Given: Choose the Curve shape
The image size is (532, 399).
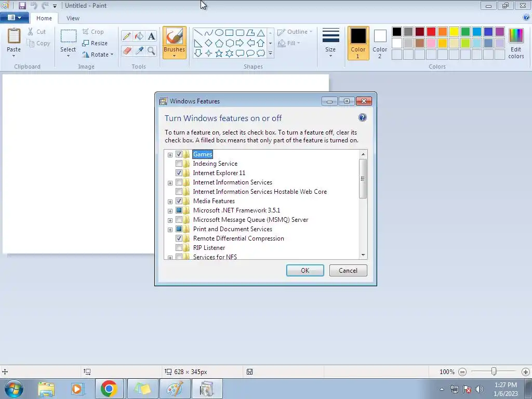Looking at the screenshot, I should (209, 33).
